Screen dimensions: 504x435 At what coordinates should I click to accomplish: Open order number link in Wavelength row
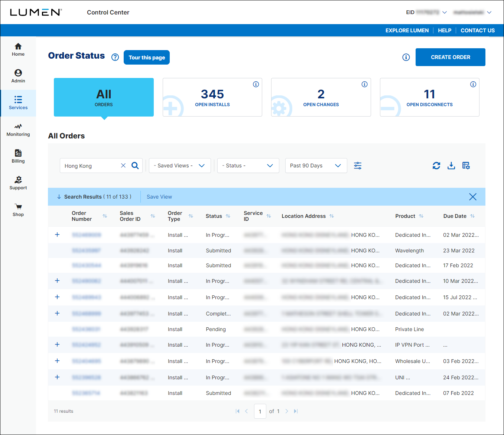pos(86,251)
